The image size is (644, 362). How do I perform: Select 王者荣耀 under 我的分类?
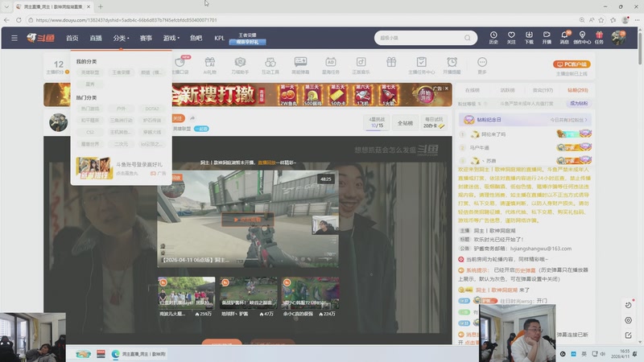click(122, 72)
